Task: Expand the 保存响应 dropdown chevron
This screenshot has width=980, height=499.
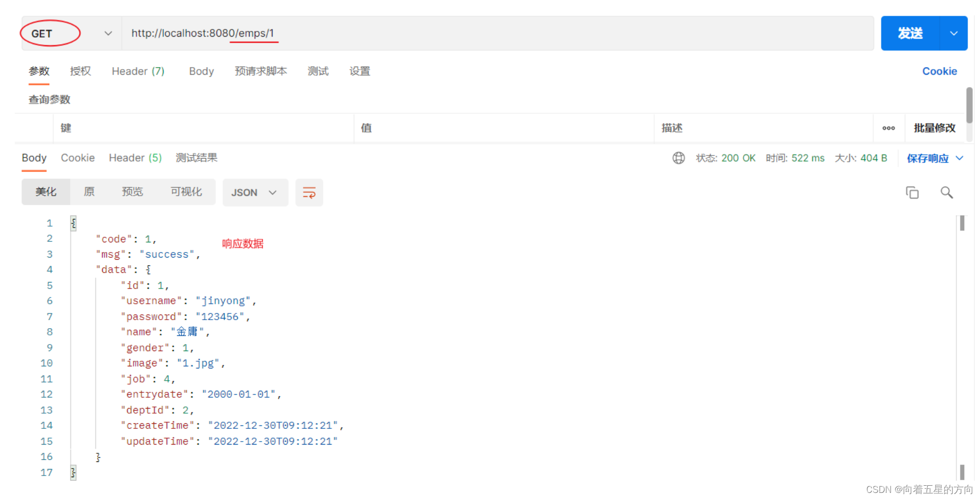Action: (960, 158)
